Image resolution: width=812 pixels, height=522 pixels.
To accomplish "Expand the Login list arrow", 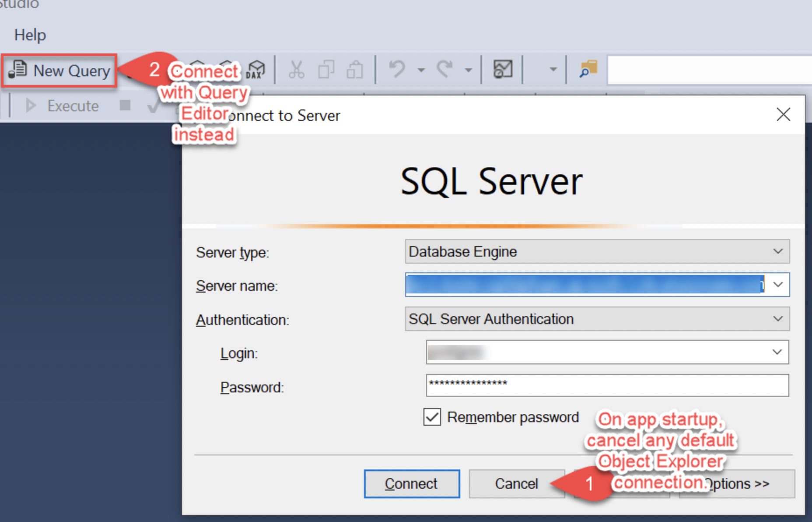I will coord(777,352).
